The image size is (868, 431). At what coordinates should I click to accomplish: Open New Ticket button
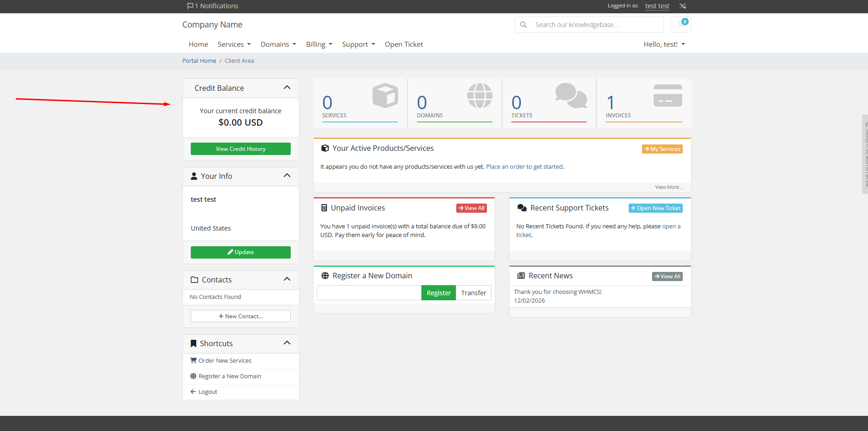click(x=655, y=208)
